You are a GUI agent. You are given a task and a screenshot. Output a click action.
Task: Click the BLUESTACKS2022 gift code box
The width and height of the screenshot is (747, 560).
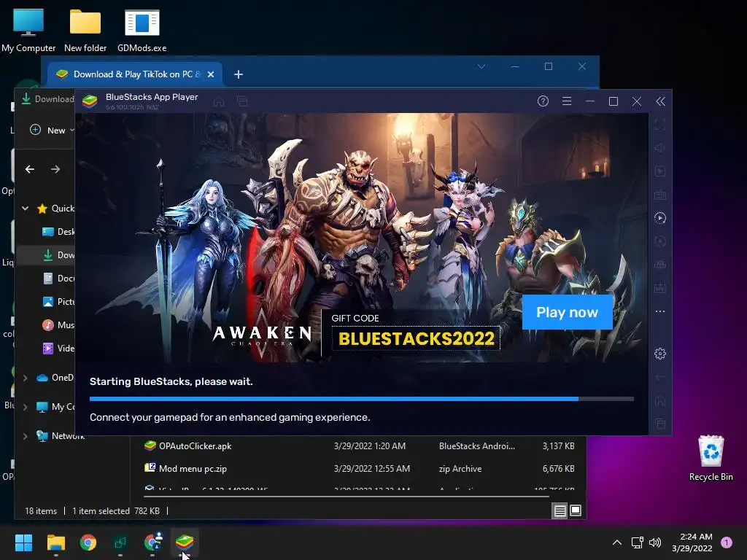click(416, 338)
